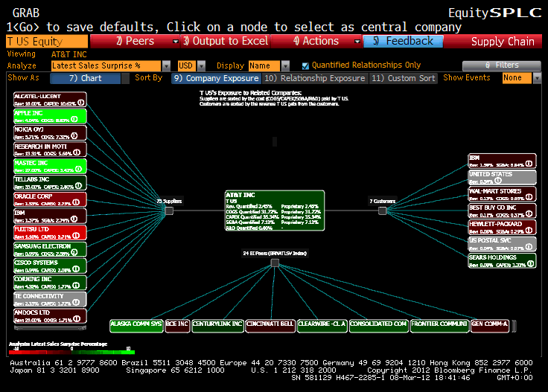Open the Display Name dropdown

click(285, 65)
